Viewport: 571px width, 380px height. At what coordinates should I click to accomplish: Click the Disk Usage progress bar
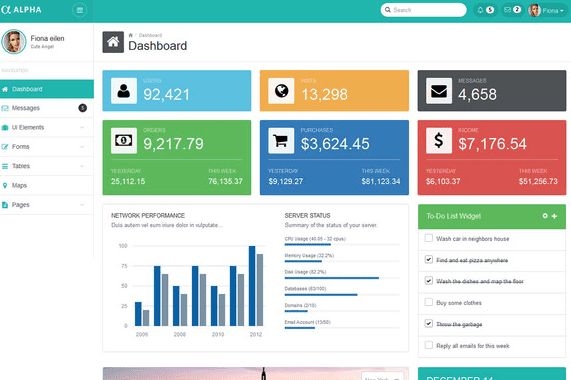[342, 278]
